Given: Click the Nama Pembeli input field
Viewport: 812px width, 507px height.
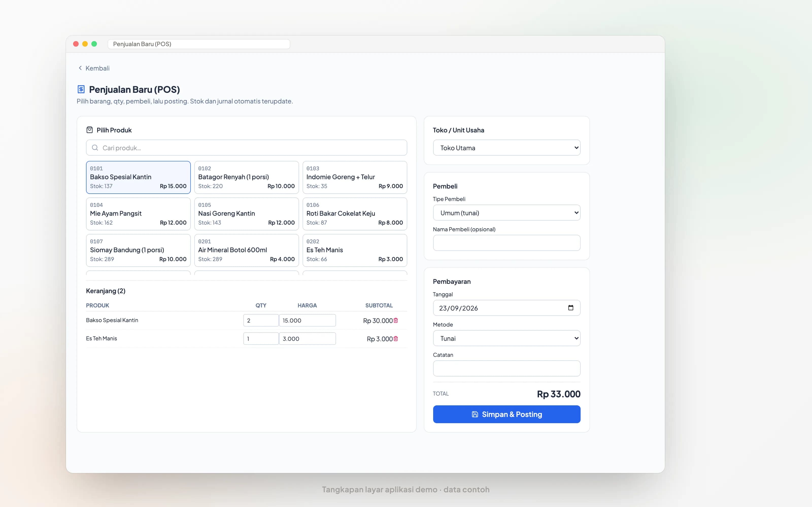Looking at the screenshot, I should pyautogui.click(x=507, y=243).
